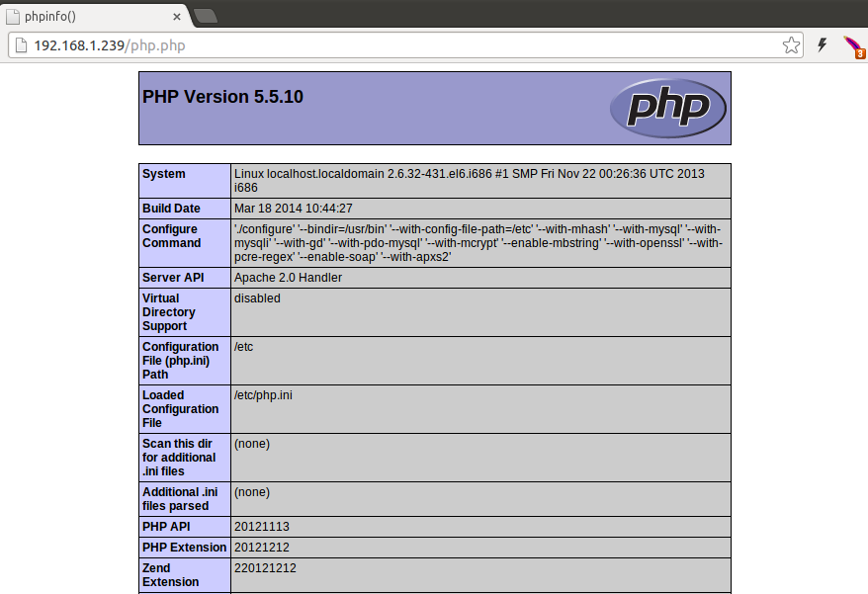Click the /etc path value

pyautogui.click(x=243, y=347)
